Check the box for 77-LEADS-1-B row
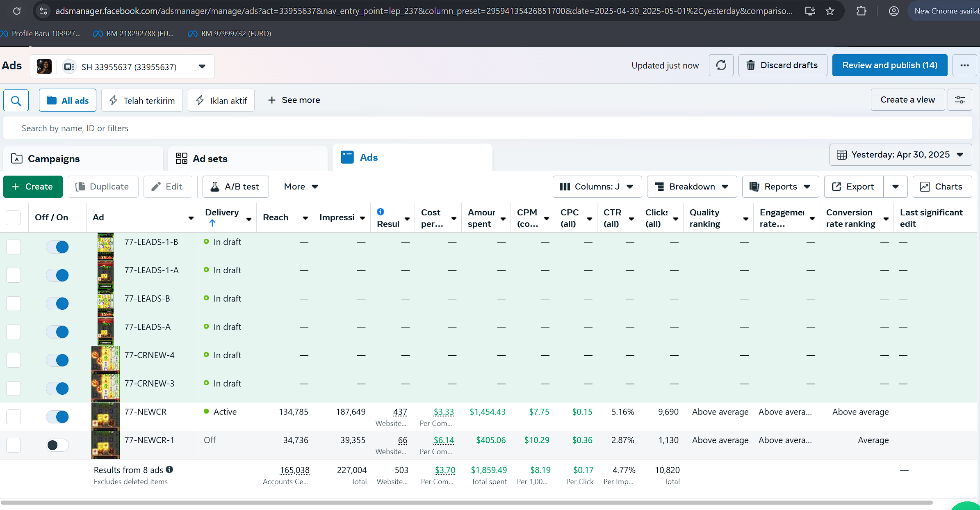Image resolution: width=980 pixels, height=510 pixels. [14, 247]
